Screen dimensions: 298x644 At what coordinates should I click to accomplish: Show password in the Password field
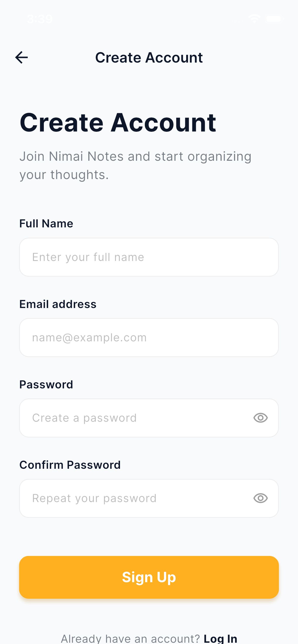point(260,418)
